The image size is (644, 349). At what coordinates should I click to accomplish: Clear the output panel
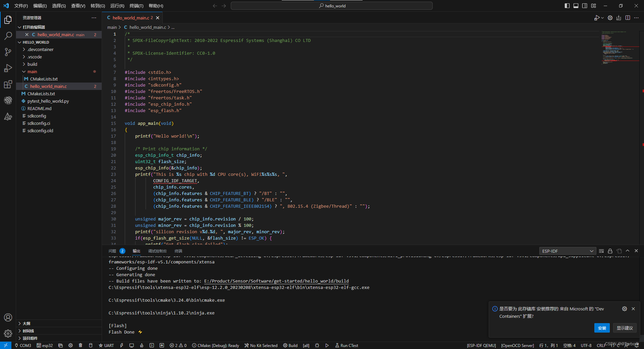(x=601, y=251)
